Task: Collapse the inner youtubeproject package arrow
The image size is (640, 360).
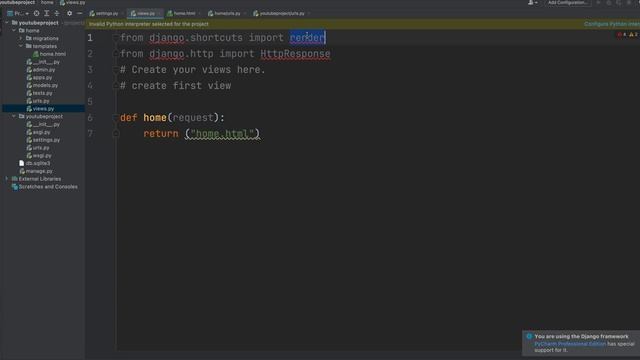Action: pos(14,116)
